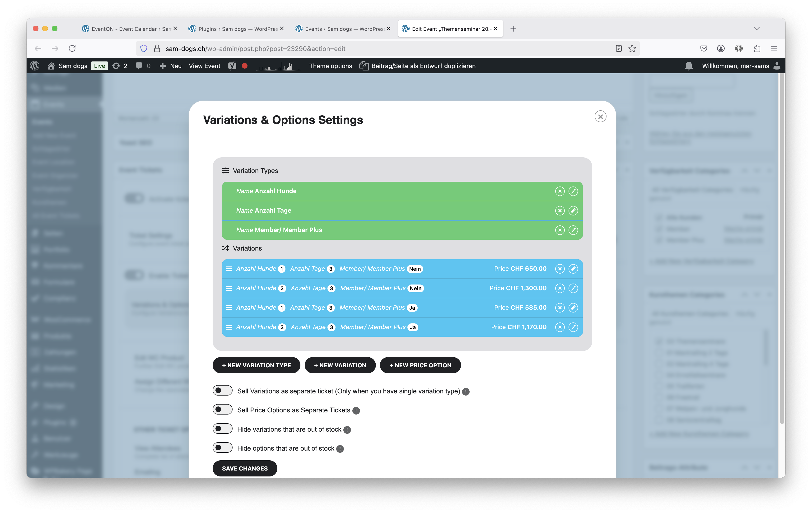Open the Neu new content menu
Image resolution: width=812 pixels, height=513 pixels.
[170, 66]
